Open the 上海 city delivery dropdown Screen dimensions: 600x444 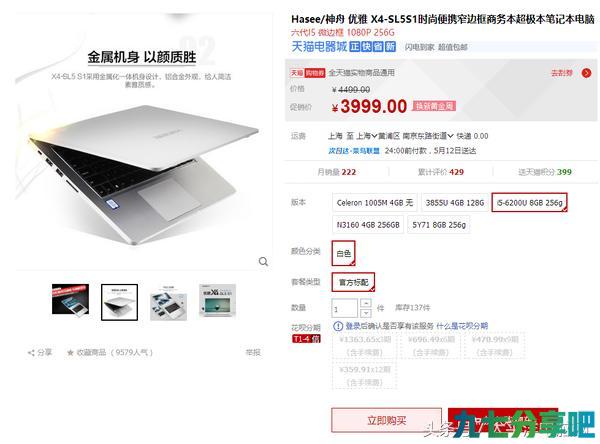click(x=367, y=136)
